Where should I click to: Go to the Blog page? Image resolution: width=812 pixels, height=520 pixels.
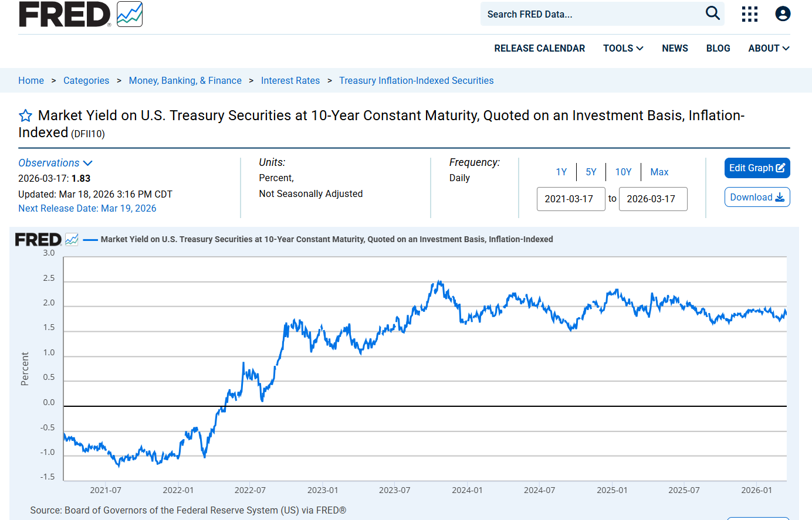coord(718,48)
